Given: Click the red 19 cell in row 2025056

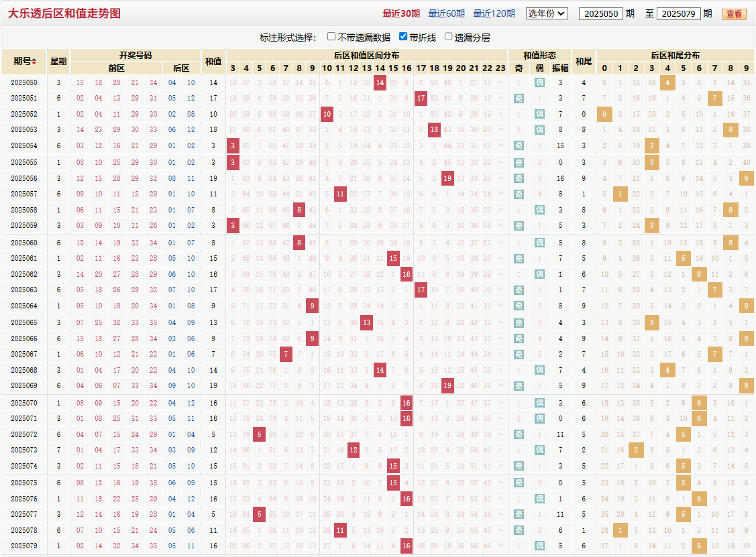Looking at the screenshot, I should (447, 178).
